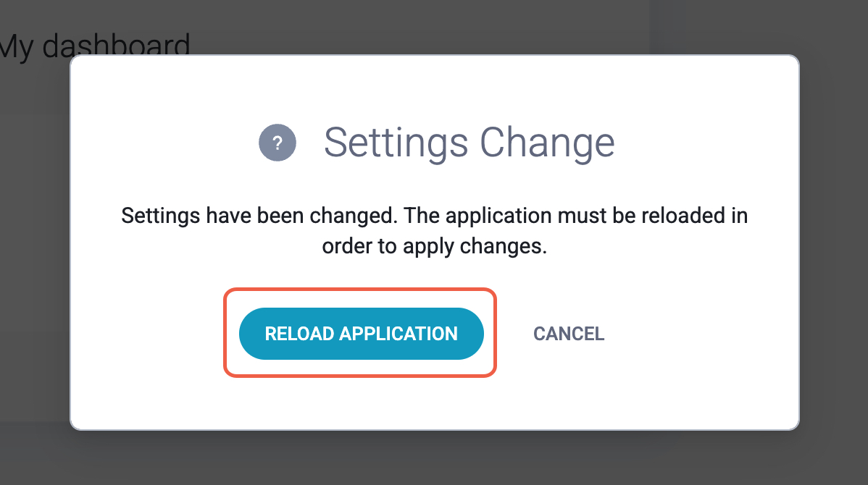868x485 pixels.
Task: Click the 'Settings have been changed' message line
Action: 435,215
